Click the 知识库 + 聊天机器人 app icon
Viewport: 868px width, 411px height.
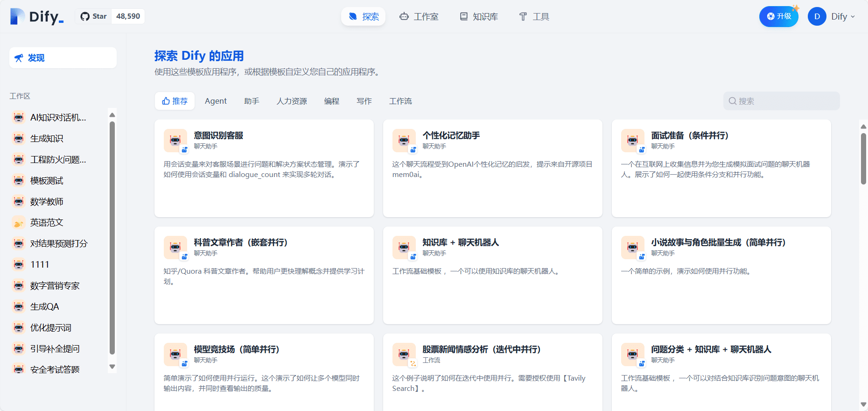404,248
